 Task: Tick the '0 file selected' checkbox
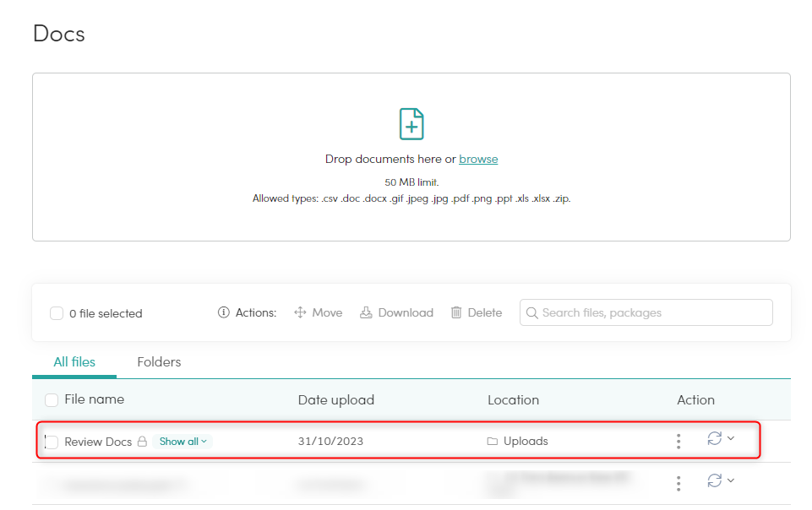click(x=57, y=313)
